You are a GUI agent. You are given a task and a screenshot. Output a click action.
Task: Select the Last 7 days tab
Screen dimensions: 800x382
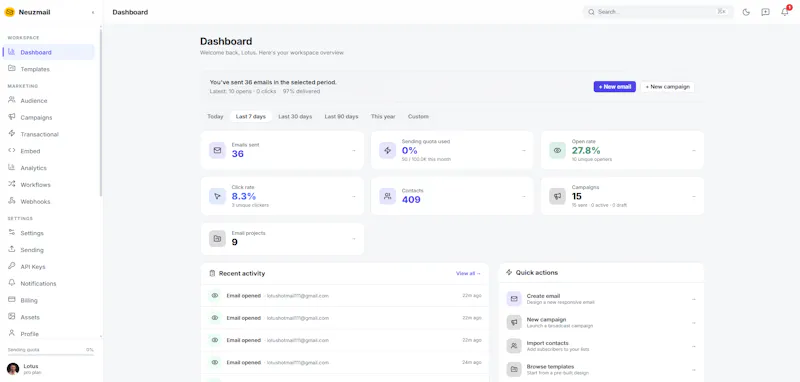click(x=251, y=116)
